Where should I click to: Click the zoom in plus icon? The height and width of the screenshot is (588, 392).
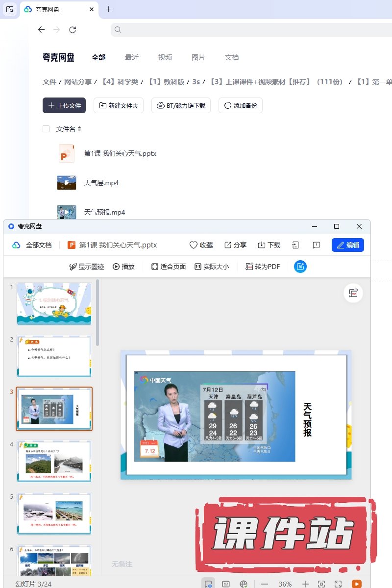point(305,584)
